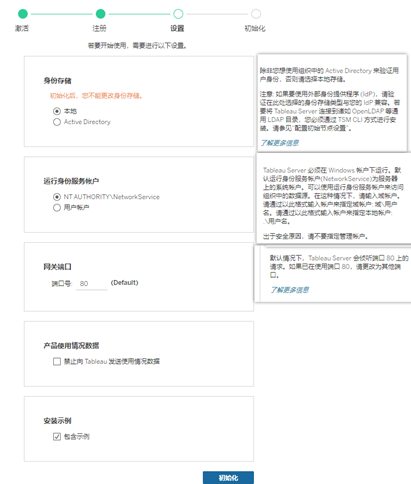Click the second step circle labeled 注册
This screenshot has height=484, width=411.
[x=100, y=14]
